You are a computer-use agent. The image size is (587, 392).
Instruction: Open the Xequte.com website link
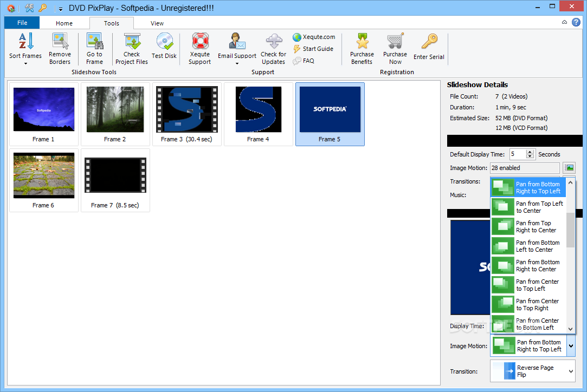[x=314, y=37]
